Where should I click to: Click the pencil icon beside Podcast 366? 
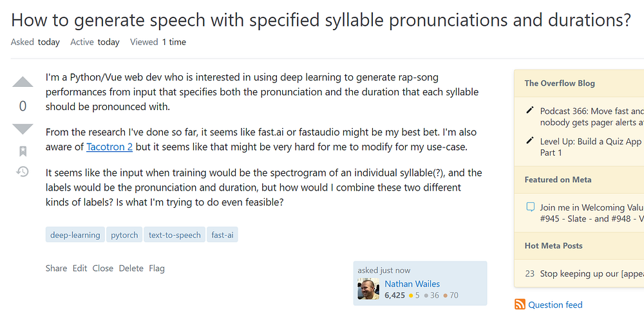pyautogui.click(x=530, y=111)
